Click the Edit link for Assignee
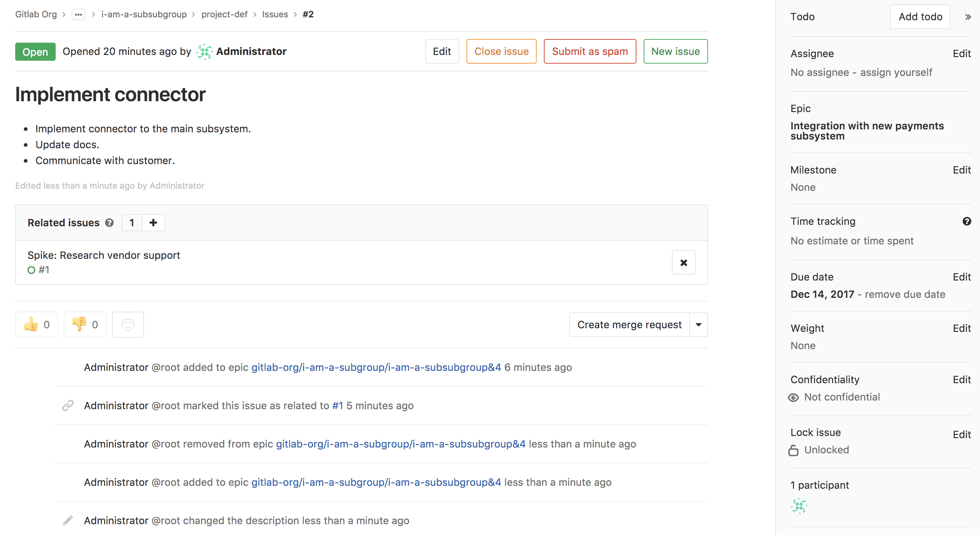Viewport: 980px width, 535px height. [x=962, y=53]
